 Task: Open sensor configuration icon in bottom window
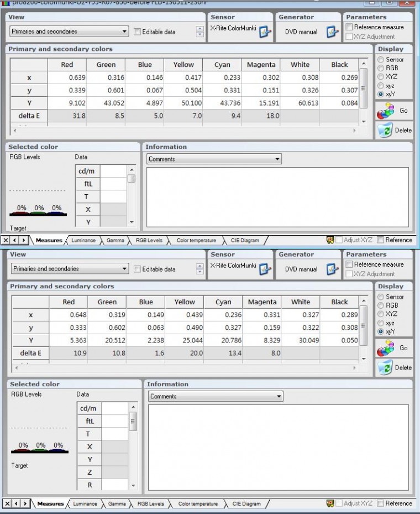(265, 269)
